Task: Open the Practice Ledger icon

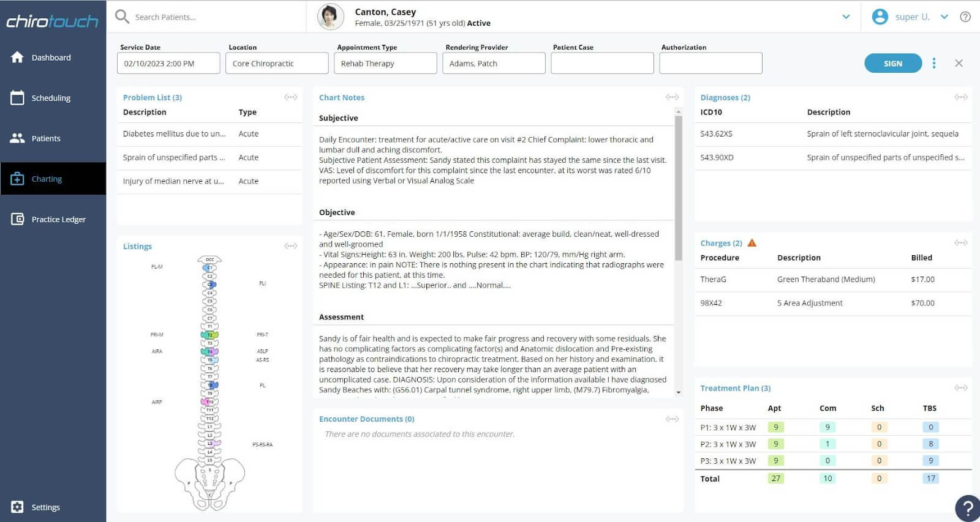Action: [x=17, y=219]
